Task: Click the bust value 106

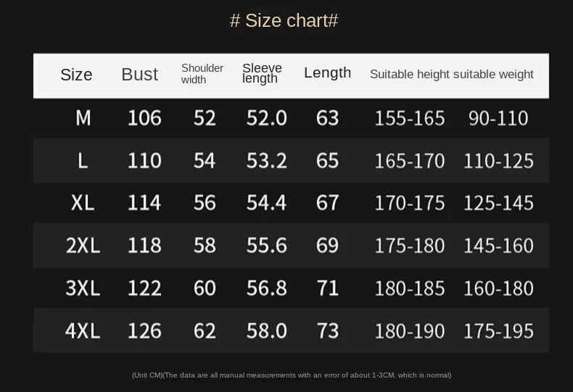Action: tap(144, 117)
